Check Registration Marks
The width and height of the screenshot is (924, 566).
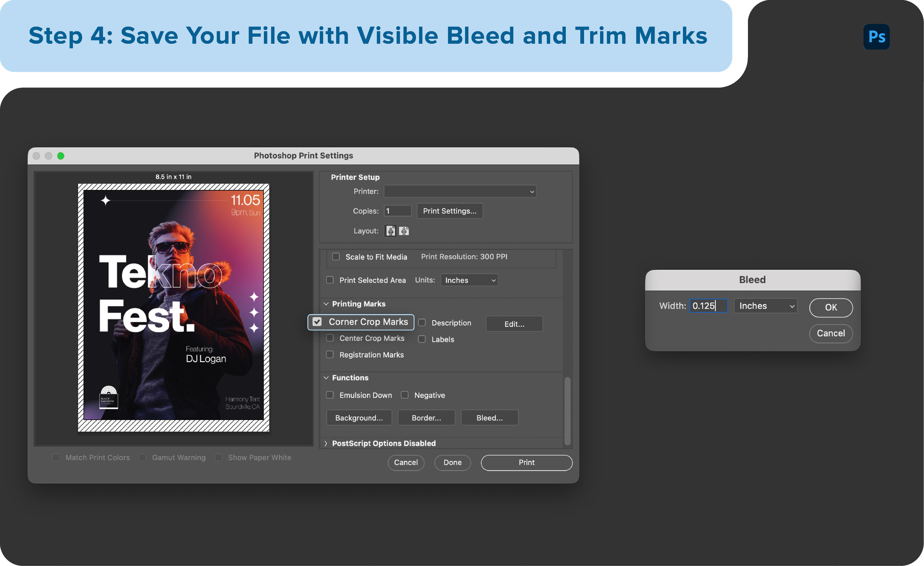click(330, 354)
